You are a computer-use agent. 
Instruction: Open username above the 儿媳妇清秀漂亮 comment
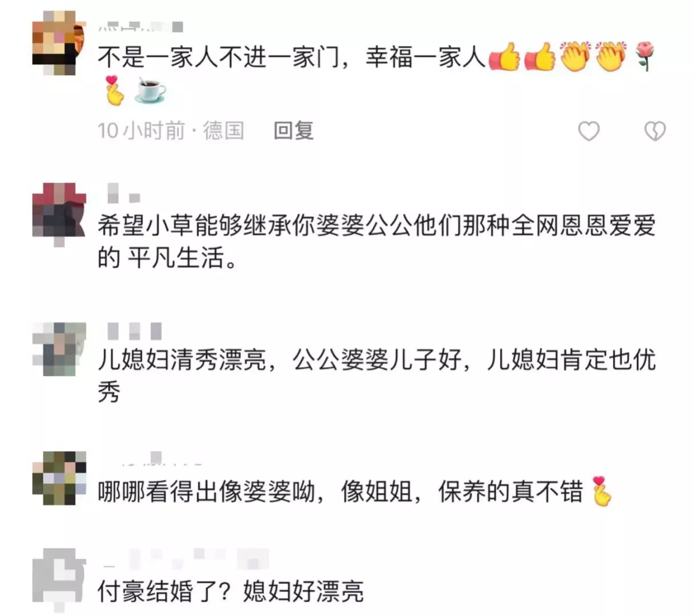(135, 331)
